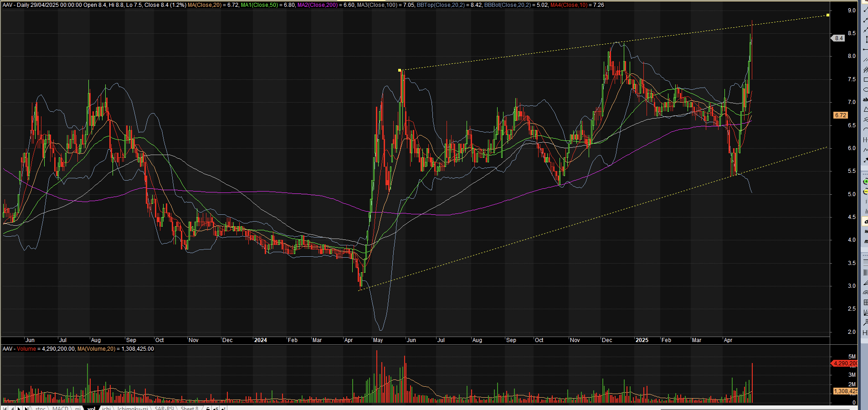The height and width of the screenshot is (410, 868).
Task: Go to the Sheet 8 tab
Action: coord(190,408)
